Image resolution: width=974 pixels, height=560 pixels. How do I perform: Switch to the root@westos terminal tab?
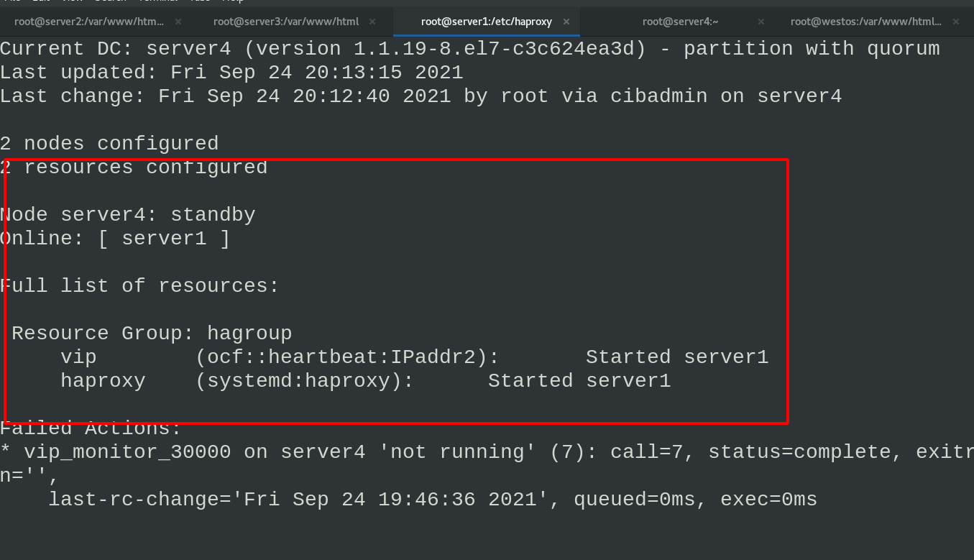tap(866, 22)
